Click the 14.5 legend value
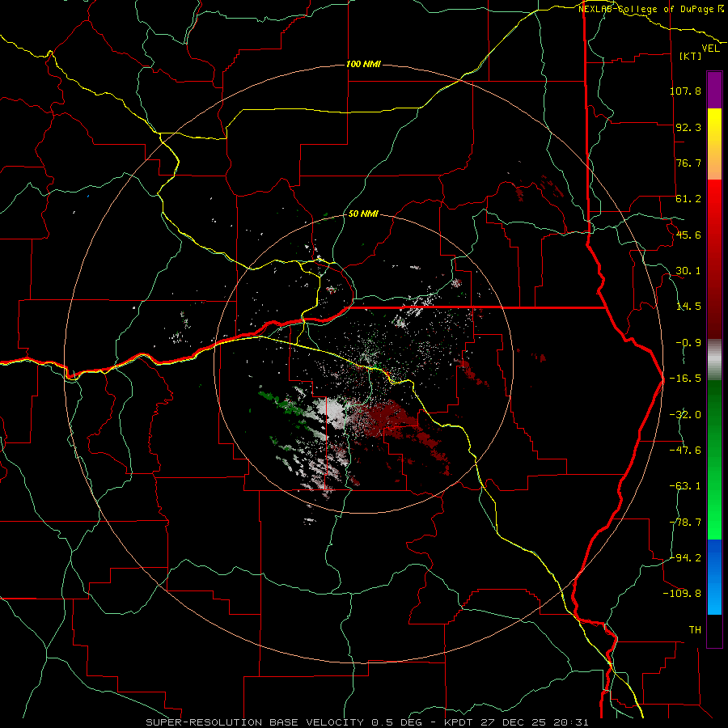Image resolution: width=728 pixels, height=728 pixels. click(688, 307)
